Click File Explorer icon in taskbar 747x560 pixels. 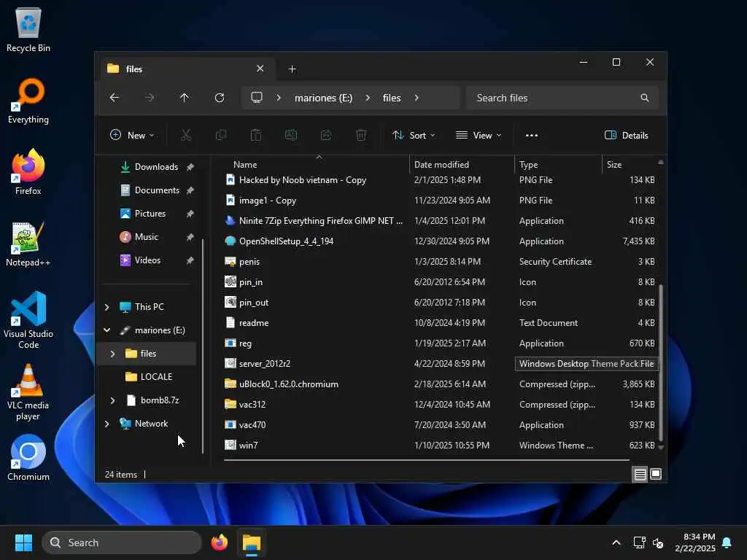click(x=252, y=542)
